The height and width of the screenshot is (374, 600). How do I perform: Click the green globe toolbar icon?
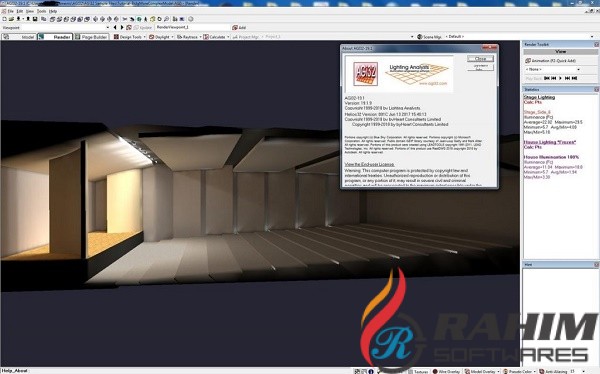tap(139, 19)
